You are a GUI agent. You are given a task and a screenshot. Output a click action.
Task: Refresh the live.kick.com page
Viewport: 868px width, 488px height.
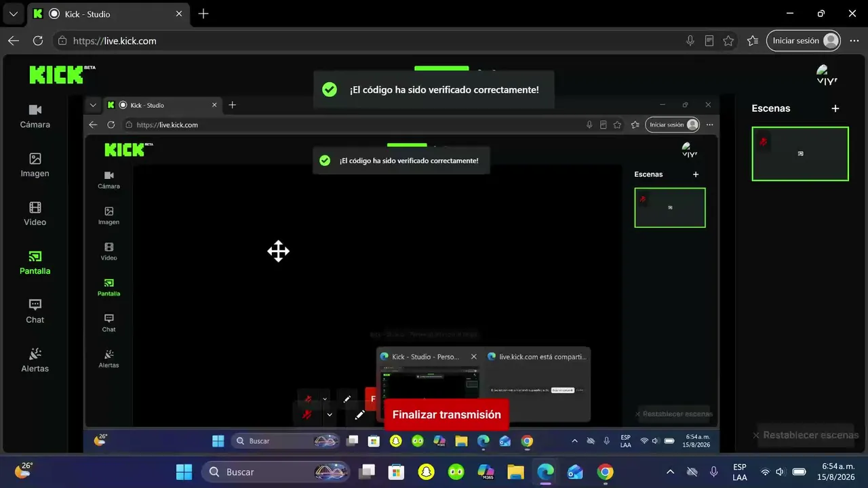point(38,41)
